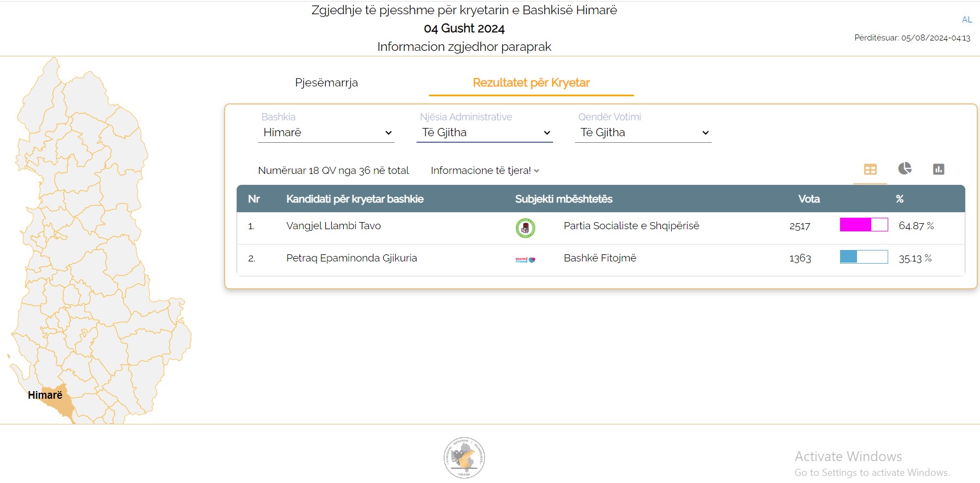The height and width of the screenshot is (483, 980).
Task: Switch to the Pjesëmarrja tab
Action: tap(326, 83)
